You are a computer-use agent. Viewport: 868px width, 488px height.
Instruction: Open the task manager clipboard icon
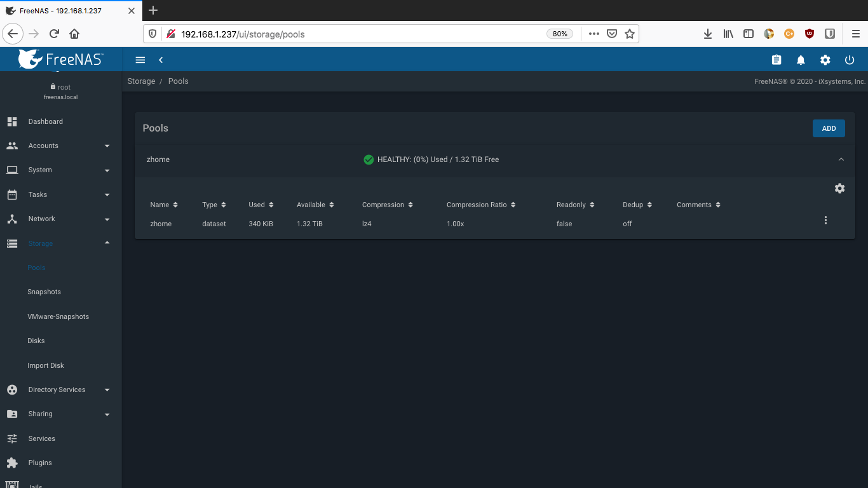coord(776,60)
